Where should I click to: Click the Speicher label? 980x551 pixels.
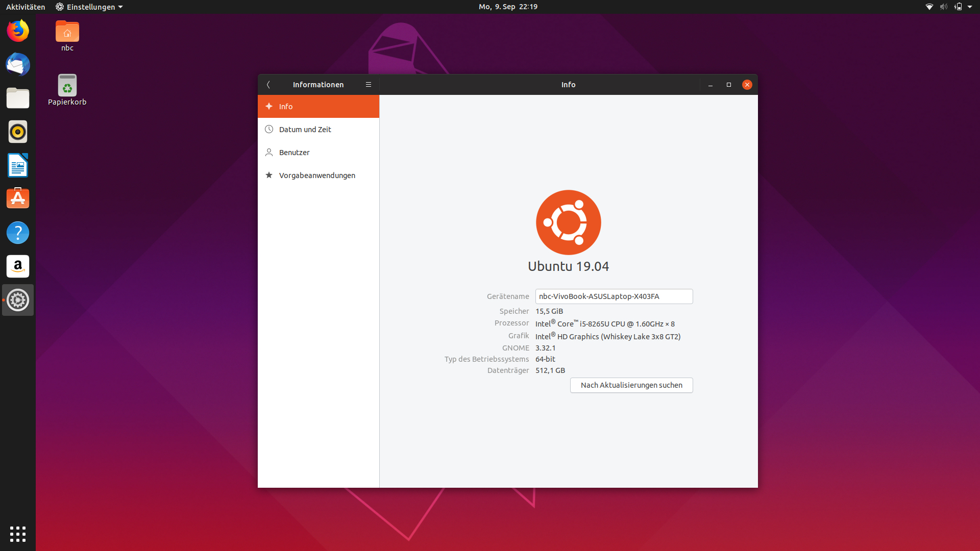pos(514,311)
